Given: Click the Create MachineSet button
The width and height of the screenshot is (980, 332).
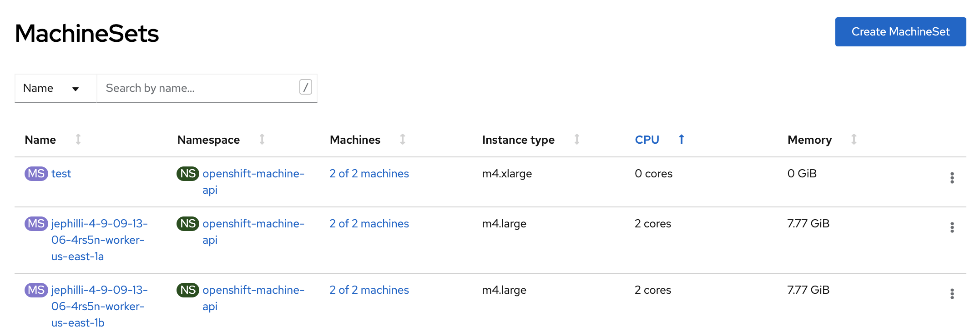Looking at the screenshot, I should click(x=900, y=32).
